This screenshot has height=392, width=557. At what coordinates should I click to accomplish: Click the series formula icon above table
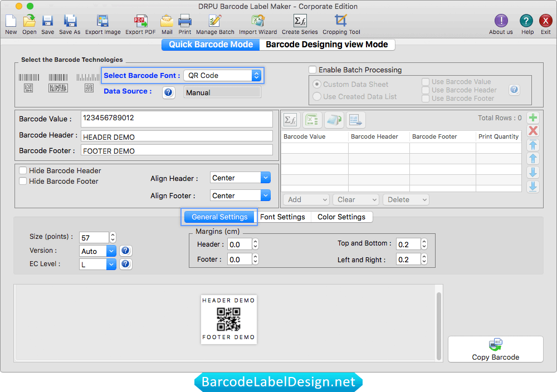click(x=291, y=120)
